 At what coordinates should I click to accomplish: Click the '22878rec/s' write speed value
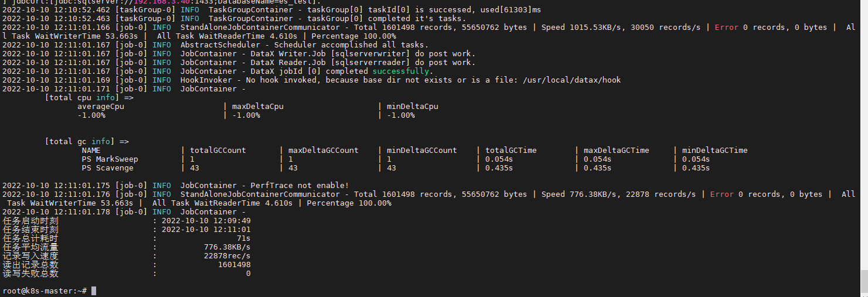click(227, 256)
